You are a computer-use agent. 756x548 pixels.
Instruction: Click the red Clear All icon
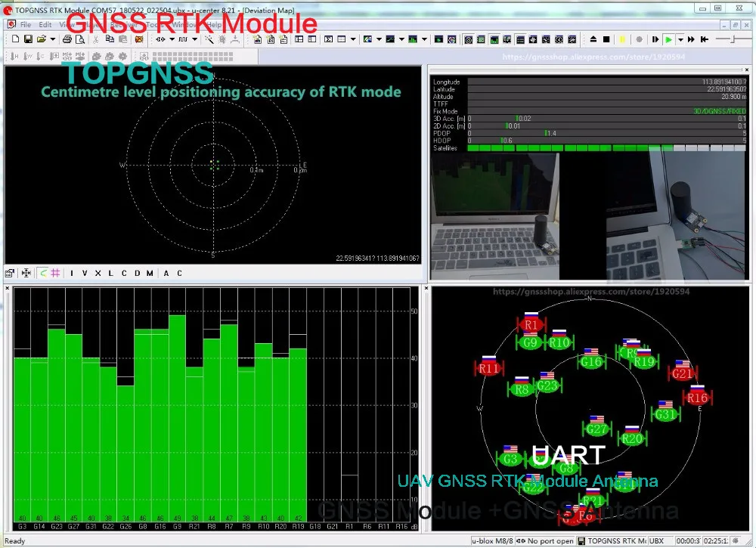(139, 39)
